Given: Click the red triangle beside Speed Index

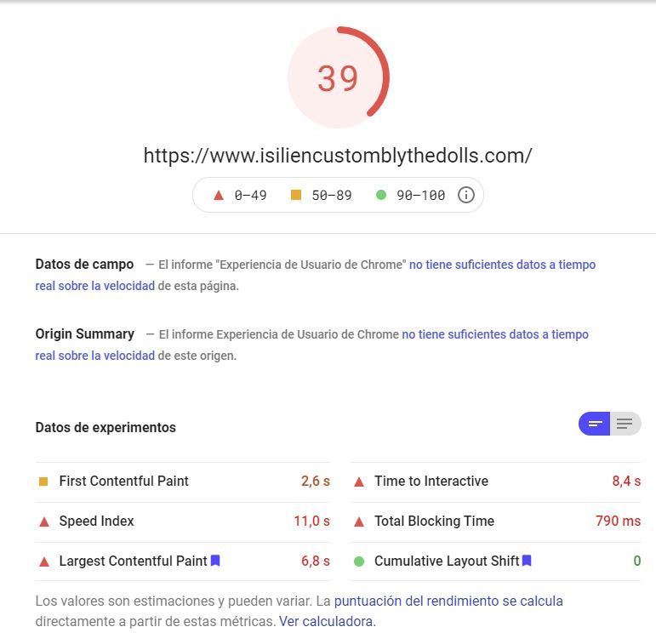Looking at the screenshot, I should [44, 521].
